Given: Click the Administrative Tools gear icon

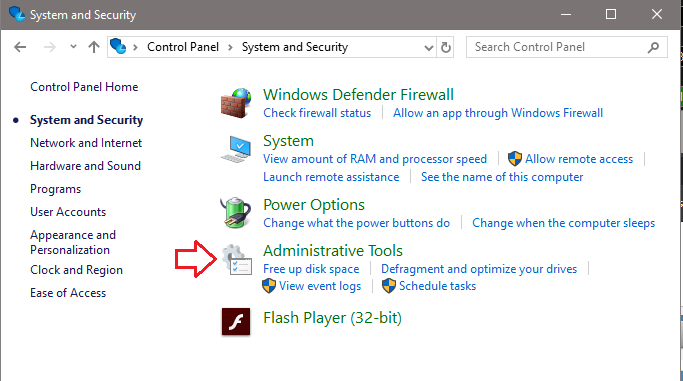Looking at the screenshot, I should (237, 260).
